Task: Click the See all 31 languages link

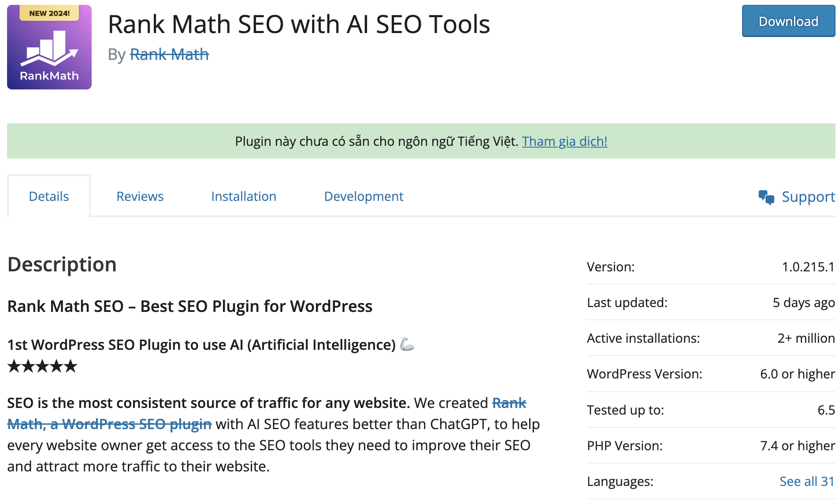Action: (807, 481)
